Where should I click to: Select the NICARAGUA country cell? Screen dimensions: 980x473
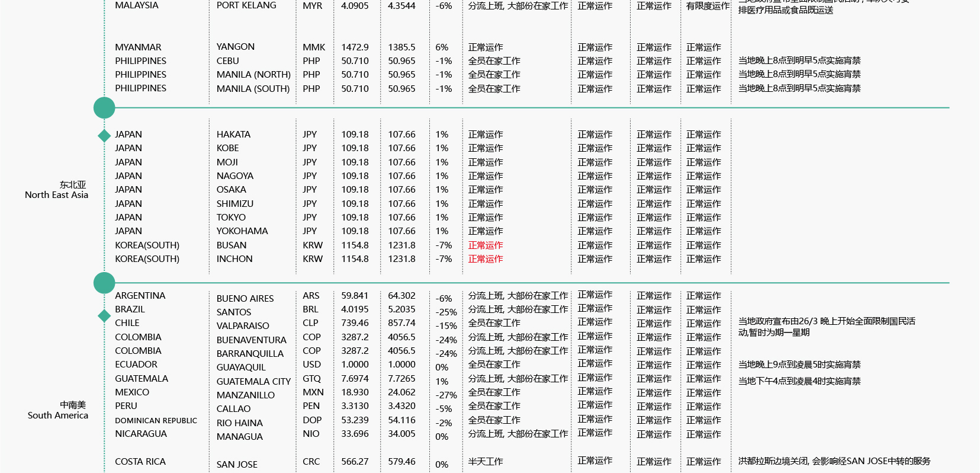(141, 434)
